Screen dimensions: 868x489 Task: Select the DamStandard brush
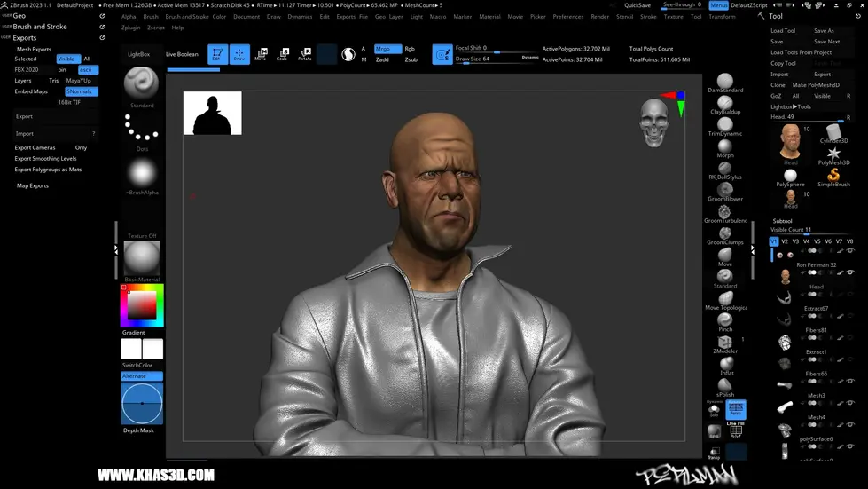pyautogui.click(x=725, y=83)
